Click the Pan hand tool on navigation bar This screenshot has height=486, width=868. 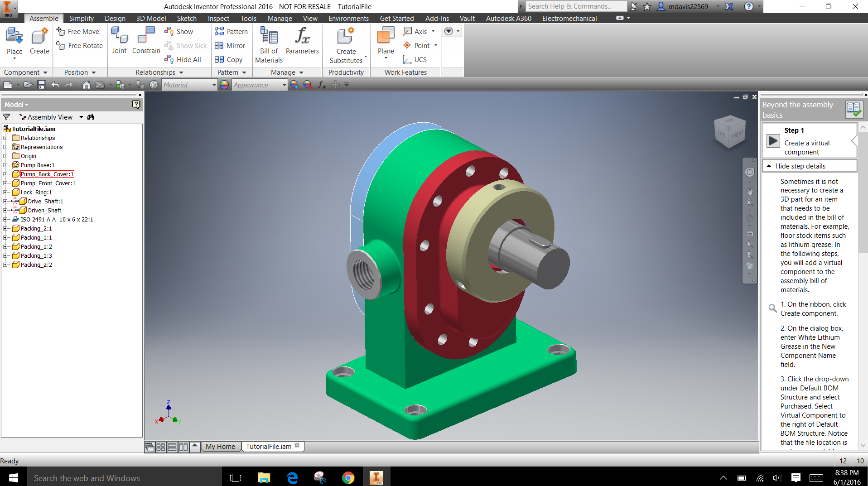tap(750, 192)
